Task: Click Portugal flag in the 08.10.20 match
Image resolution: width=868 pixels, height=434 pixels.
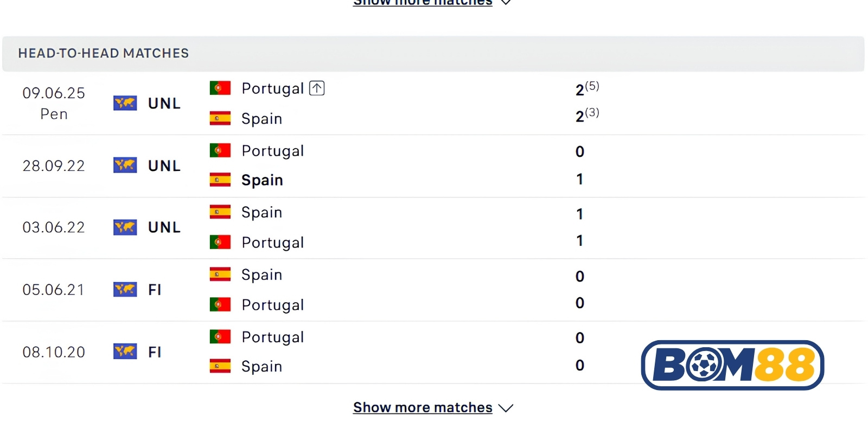Action: click(220, 337)
